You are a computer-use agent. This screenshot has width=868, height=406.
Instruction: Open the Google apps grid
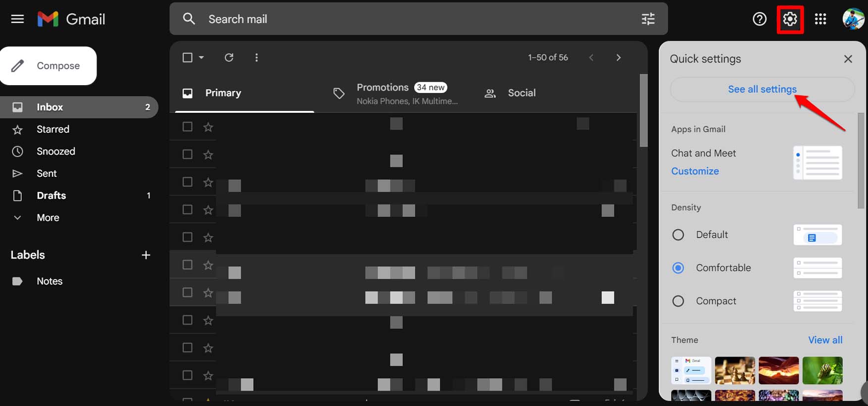[820, 19]
